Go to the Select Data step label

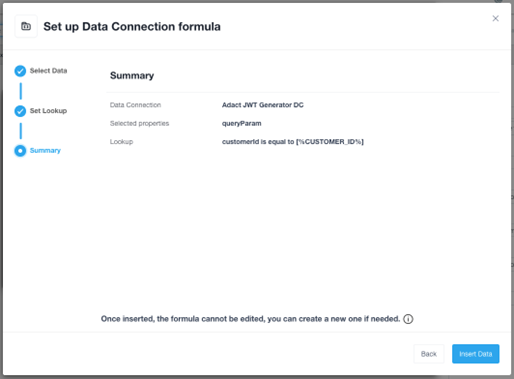coord(48,71)
